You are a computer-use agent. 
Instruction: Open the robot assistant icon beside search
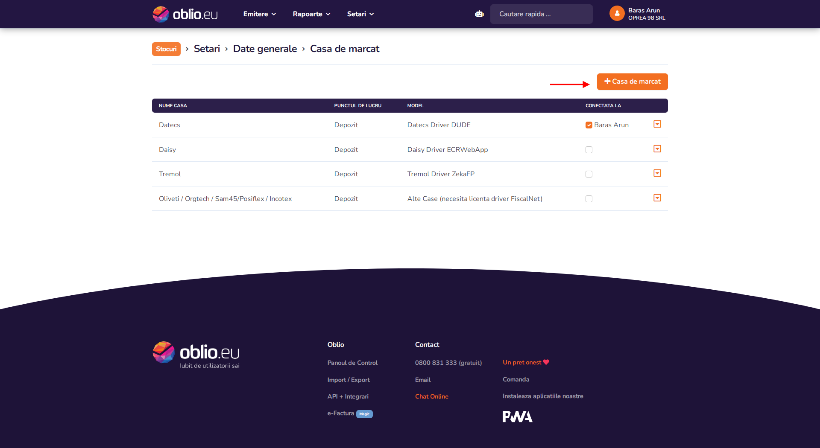479,14
